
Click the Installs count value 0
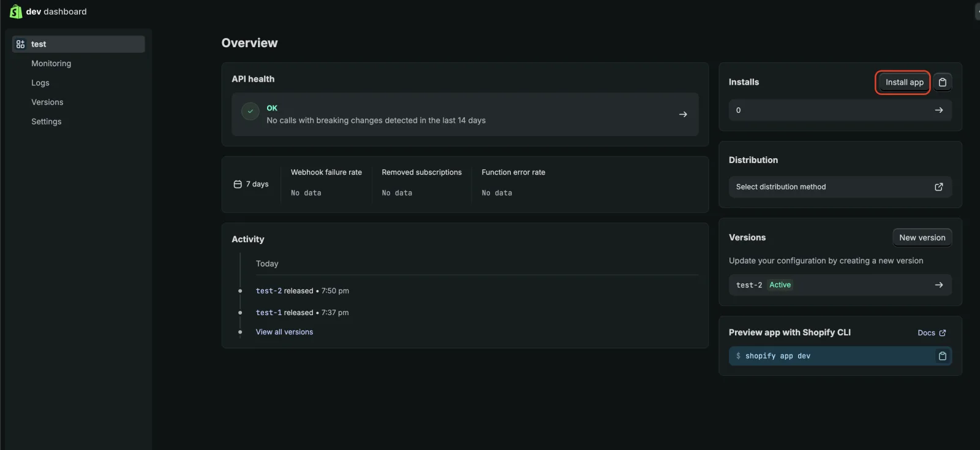pyautogui.click(x=739, y=110)
